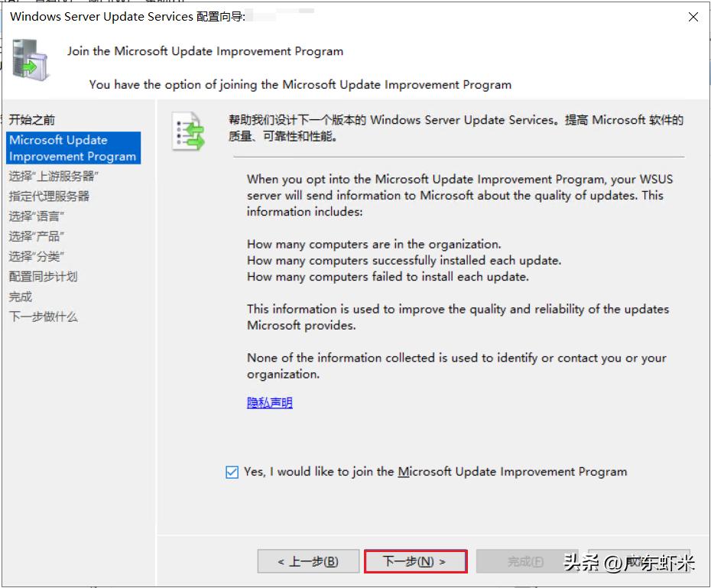The image size is (711, 588).
Task: Select the 选择"分类" step
Action: point(36,257)
